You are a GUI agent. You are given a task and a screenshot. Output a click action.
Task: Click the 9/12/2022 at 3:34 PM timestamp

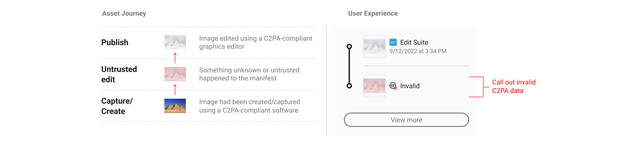[417, 51]
